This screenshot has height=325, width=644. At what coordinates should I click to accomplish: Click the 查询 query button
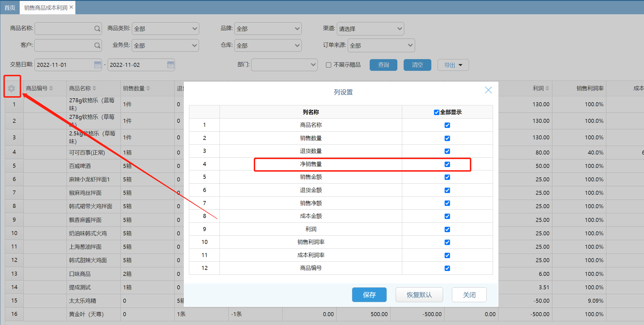tap(383, 65)
